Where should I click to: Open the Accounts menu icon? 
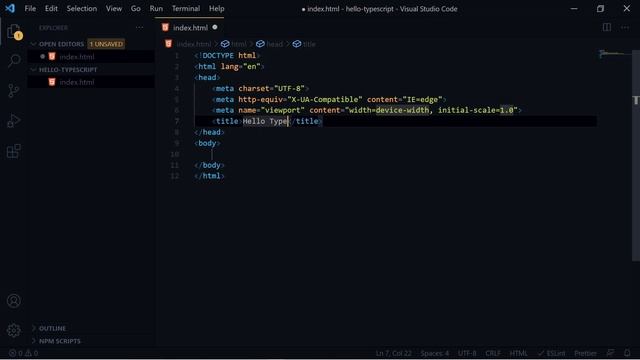[14, 301]
